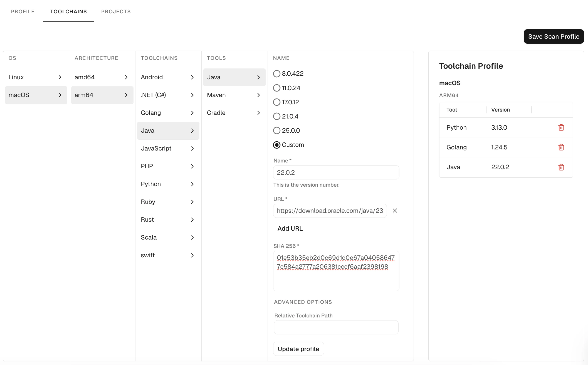Delete the Golang 1.24.5 toolchain entry
The width and height of the screenshot is (588, 365).
tap(561, 147)
